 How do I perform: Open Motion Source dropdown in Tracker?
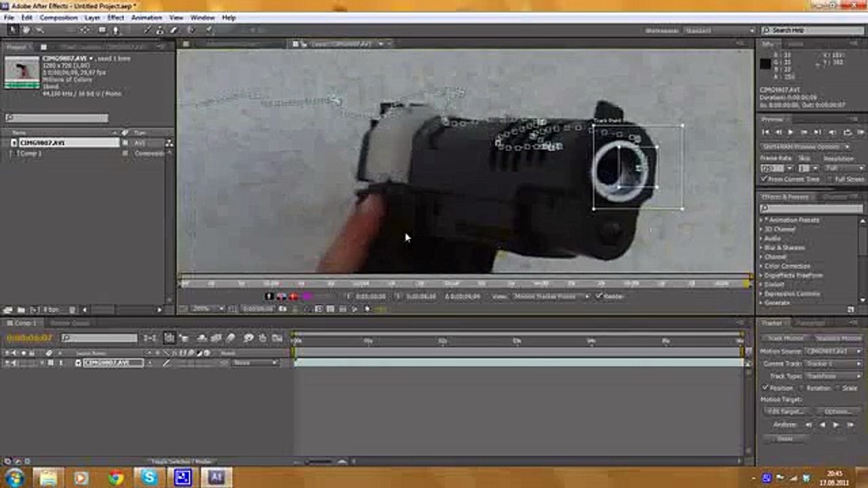[833, 351]
